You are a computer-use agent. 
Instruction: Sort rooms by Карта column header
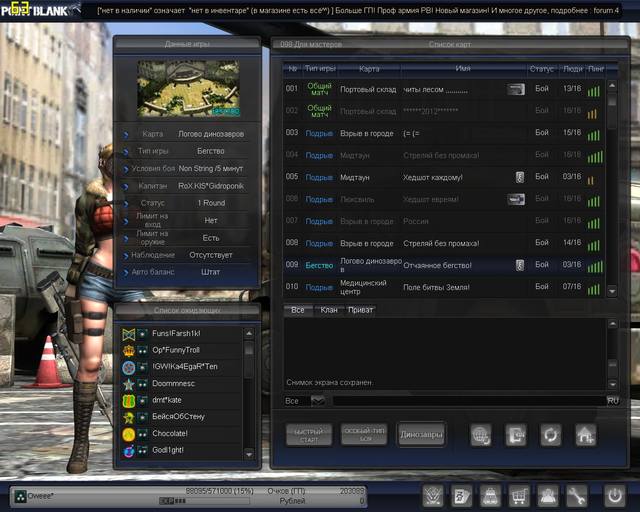pos(369,69)
